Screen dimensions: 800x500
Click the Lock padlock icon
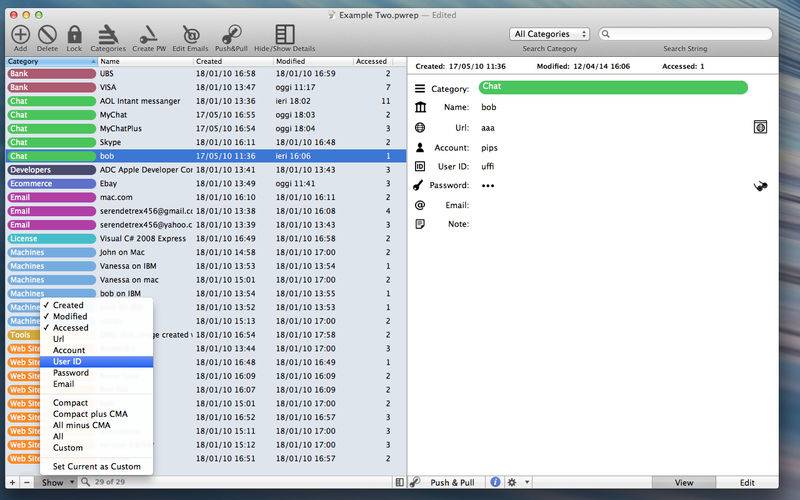click(74, 35)
